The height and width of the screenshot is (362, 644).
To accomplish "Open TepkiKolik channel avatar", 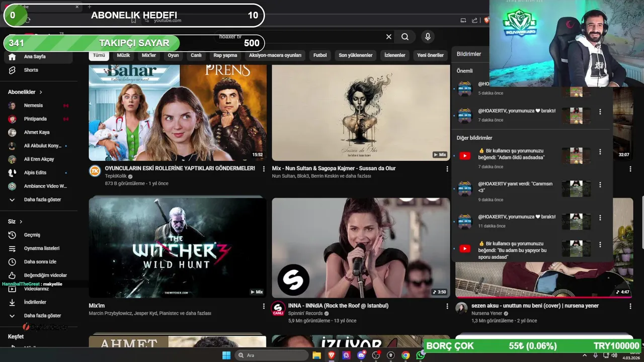I will click(x=95, y=171).
